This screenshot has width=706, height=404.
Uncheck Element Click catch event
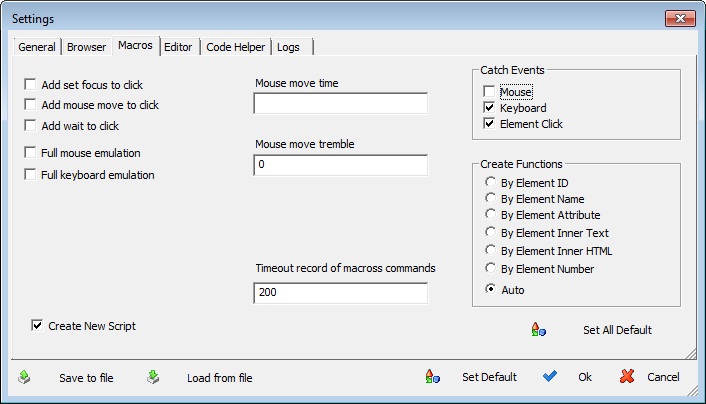point(489,123)
